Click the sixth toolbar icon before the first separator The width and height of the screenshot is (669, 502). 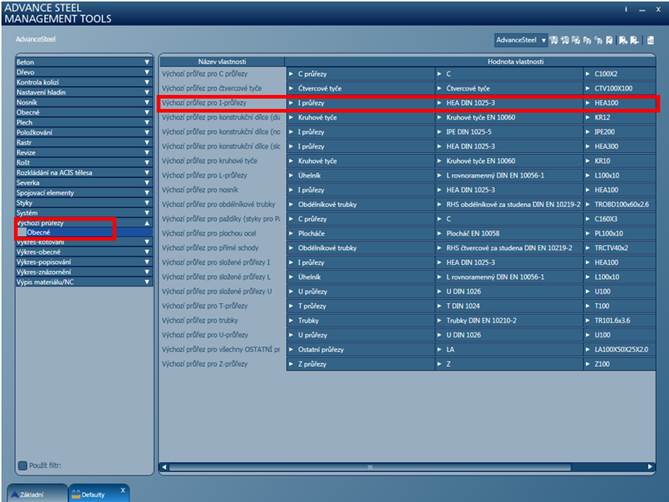(x=609, y=40)
